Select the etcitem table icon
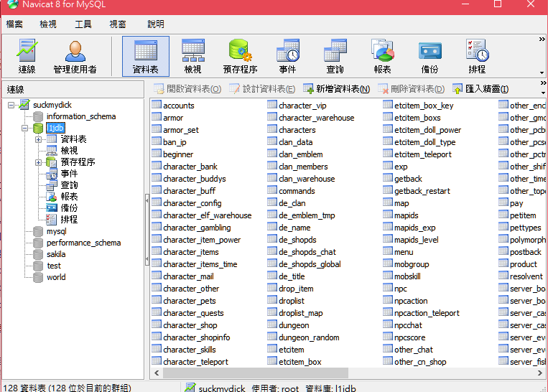 coord(272,349)
